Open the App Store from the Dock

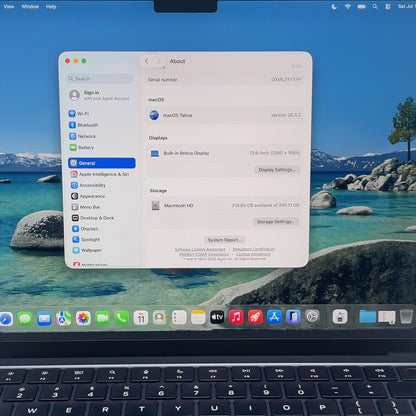click(274, 317)
